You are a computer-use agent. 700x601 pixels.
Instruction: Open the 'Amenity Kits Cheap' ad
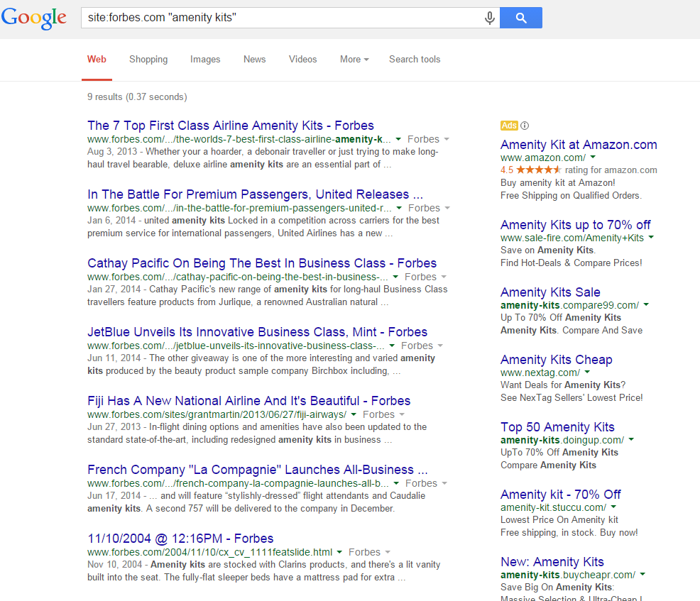[x=557, y=360]
